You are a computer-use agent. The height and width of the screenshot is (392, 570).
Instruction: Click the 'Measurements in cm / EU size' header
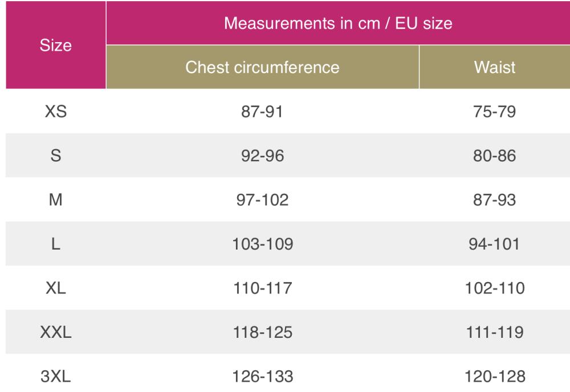coord(337,24)
